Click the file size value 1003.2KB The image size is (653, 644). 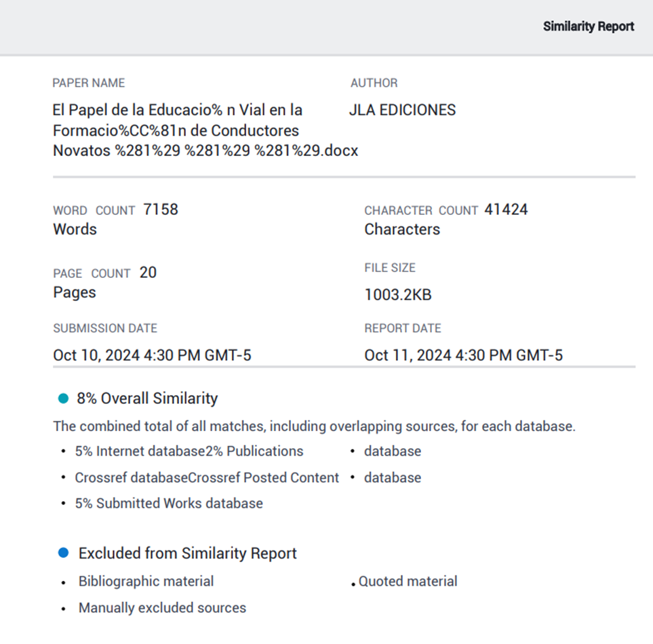point(398,295)
